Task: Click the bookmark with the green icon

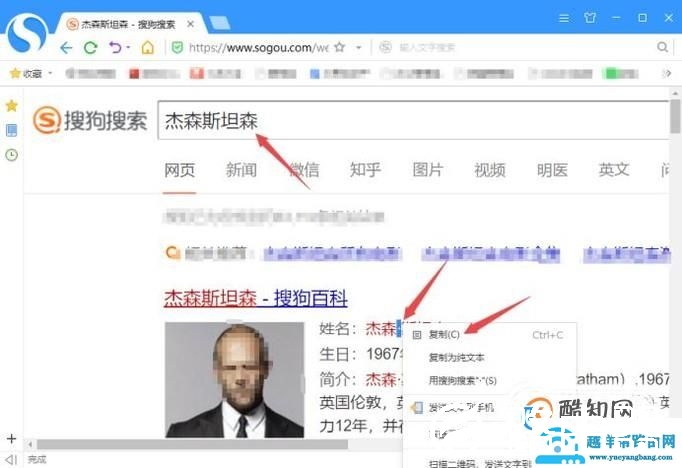Action: (x=621, y=74)
